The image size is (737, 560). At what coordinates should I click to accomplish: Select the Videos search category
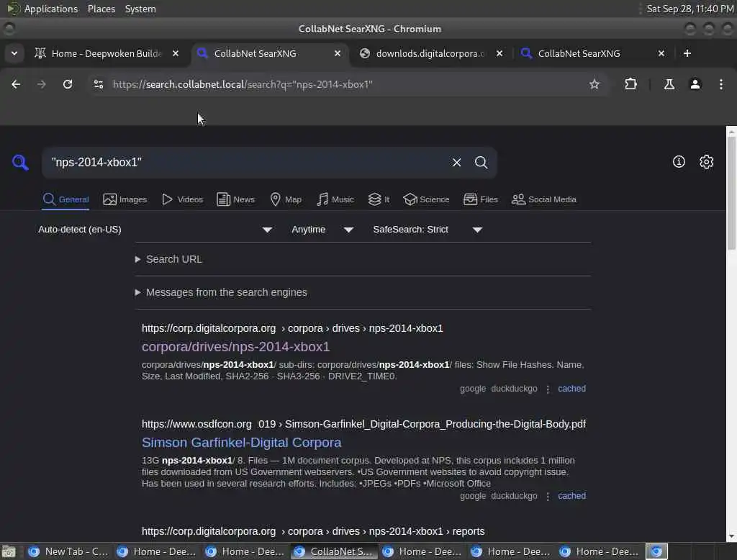click(x=182, y=199)
